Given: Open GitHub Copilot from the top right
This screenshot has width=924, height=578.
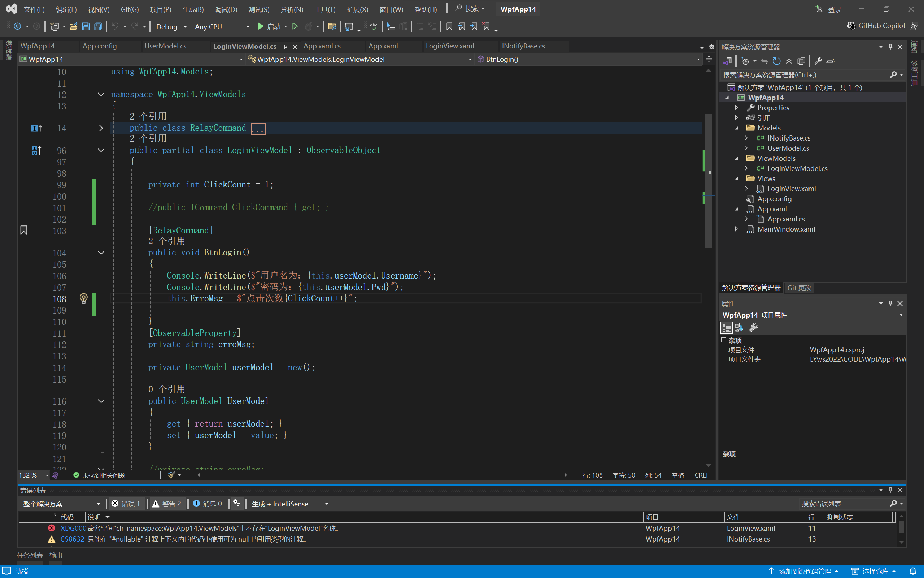Looking at the screenshot, I should (x=876, y=26).
